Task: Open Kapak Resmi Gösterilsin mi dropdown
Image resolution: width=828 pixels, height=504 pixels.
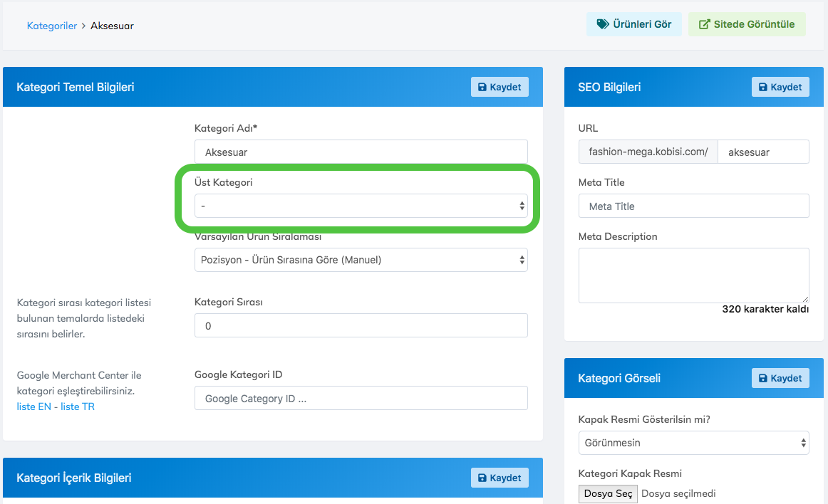Action: tap(693, 442)
